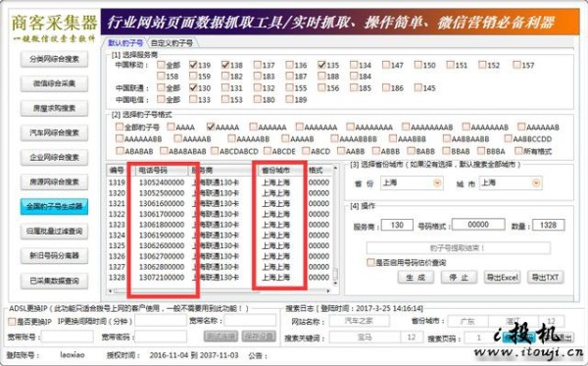Click the 豹子号提取结束 status bar

459,248
